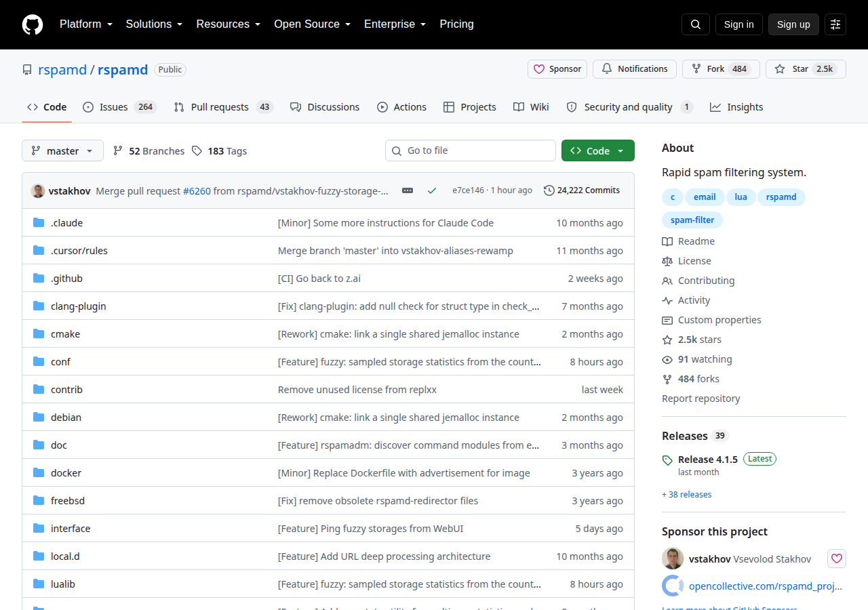This screenshot has height=610, width=868.
Task: Open the Pull requests tab
Action: [223, 107]
